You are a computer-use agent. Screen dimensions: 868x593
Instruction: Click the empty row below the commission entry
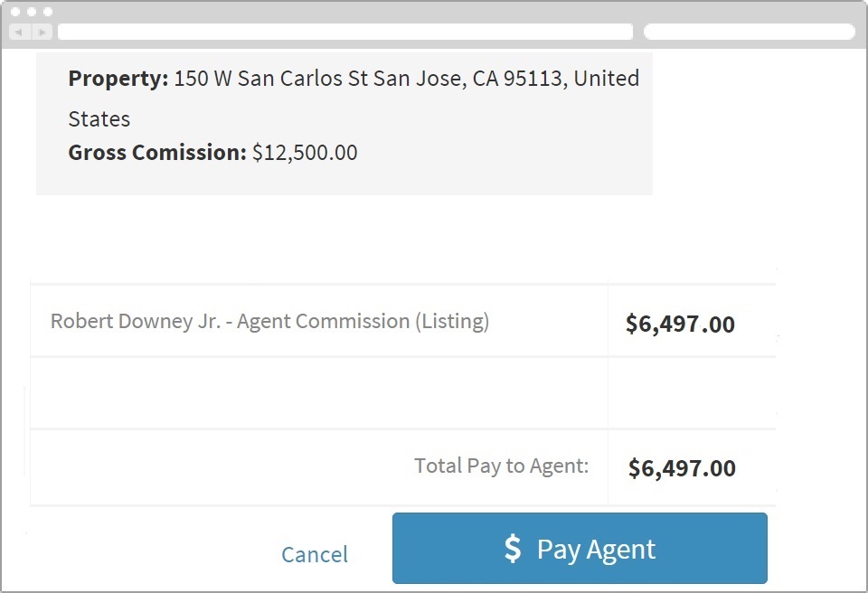[x=316, y=393]
